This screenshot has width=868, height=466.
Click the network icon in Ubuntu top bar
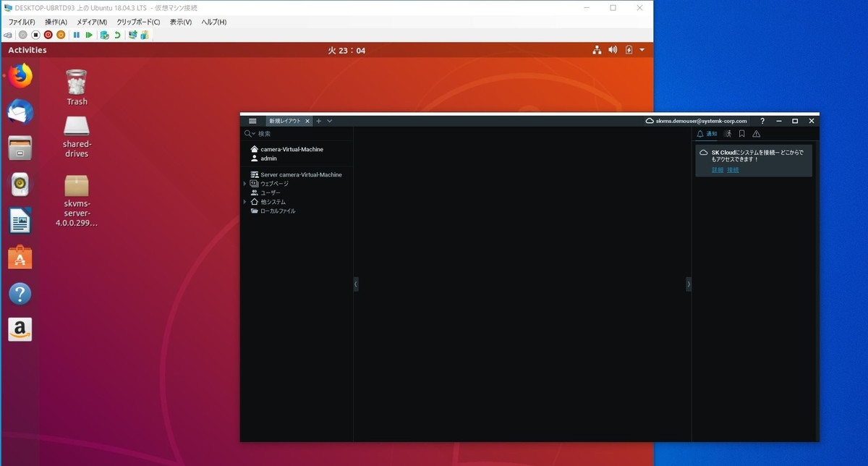point(597,50)
